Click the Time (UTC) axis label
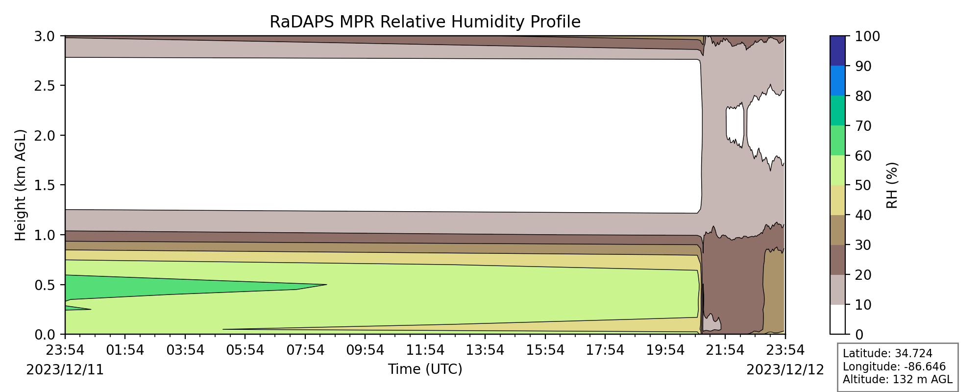Viewport: 980px width, 392px height. pyautogui.click(x=425, y=369)
